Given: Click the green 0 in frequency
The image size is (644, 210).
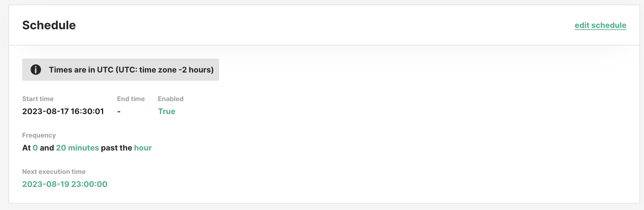Looking at the screenshot, I should pyautogui.click(x=35, y=148).
